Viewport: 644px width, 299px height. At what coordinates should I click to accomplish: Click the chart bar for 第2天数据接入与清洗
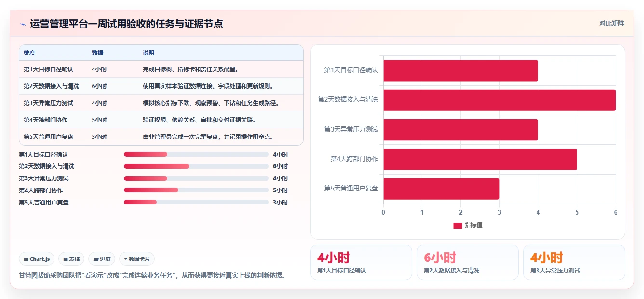499,100
